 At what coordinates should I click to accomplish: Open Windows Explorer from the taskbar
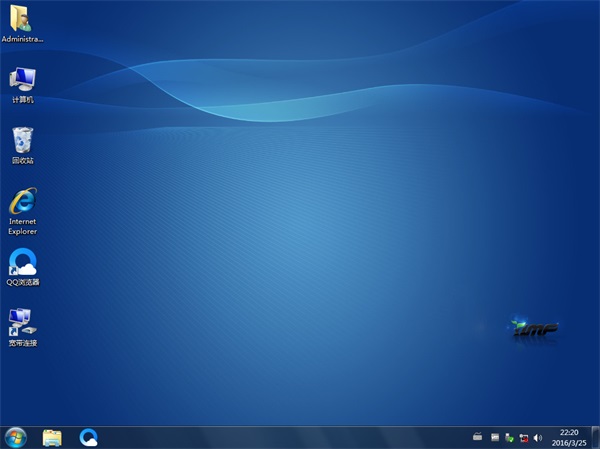pos(52,437)
